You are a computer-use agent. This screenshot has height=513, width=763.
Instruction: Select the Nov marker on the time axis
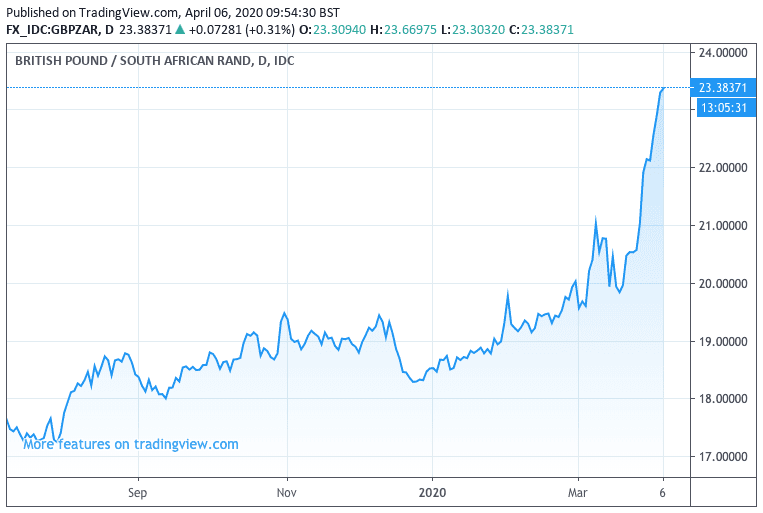coord(287,492)
